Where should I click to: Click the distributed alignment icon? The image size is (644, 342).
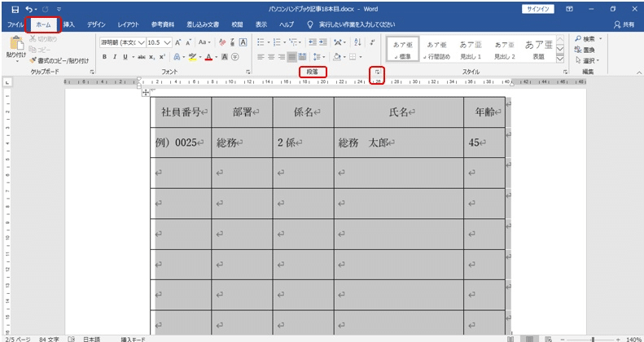[302, 57]
